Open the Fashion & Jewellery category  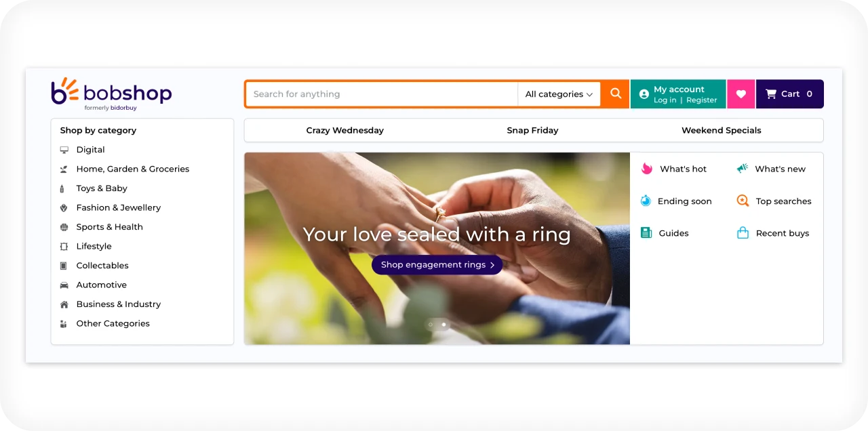click(x=118, y=207)
